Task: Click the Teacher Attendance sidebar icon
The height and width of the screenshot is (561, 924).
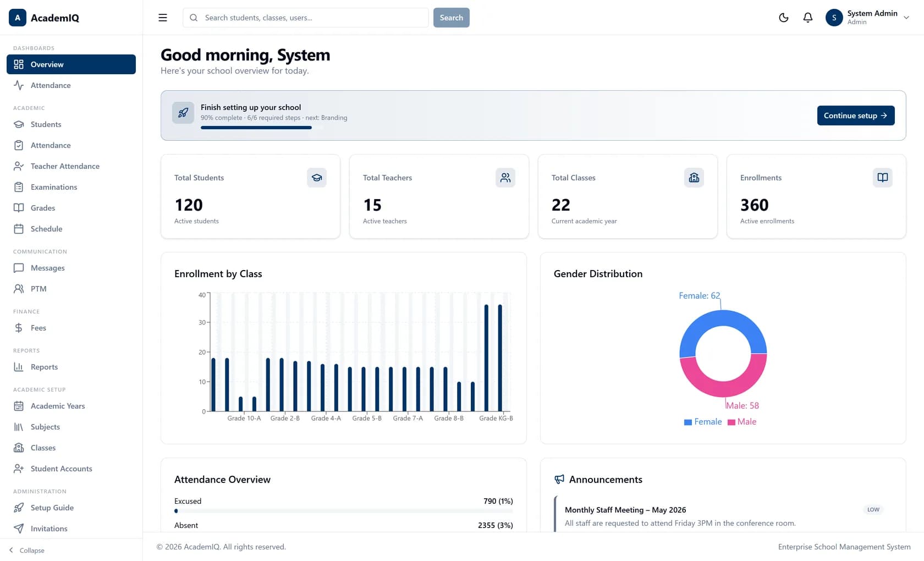Action: (x=19, y=166)
